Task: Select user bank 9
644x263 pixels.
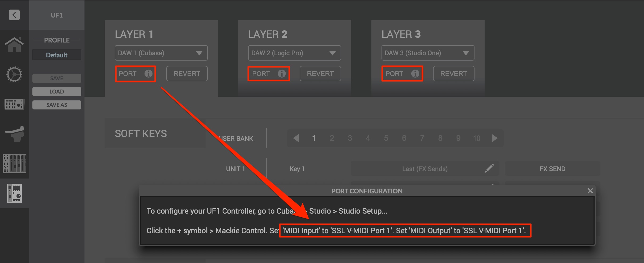Action: pyautogui.click(x=458, y=138)
